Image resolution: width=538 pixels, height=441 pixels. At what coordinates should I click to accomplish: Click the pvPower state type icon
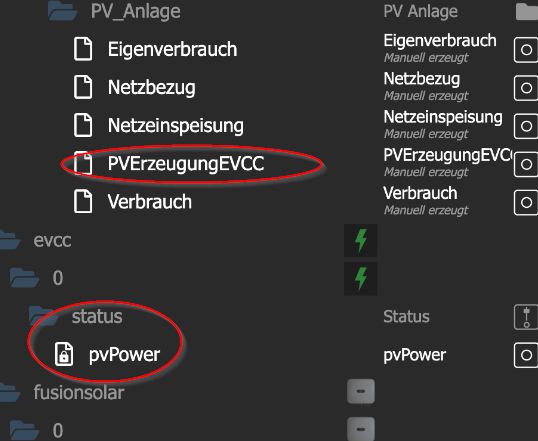tap(526, 355)
